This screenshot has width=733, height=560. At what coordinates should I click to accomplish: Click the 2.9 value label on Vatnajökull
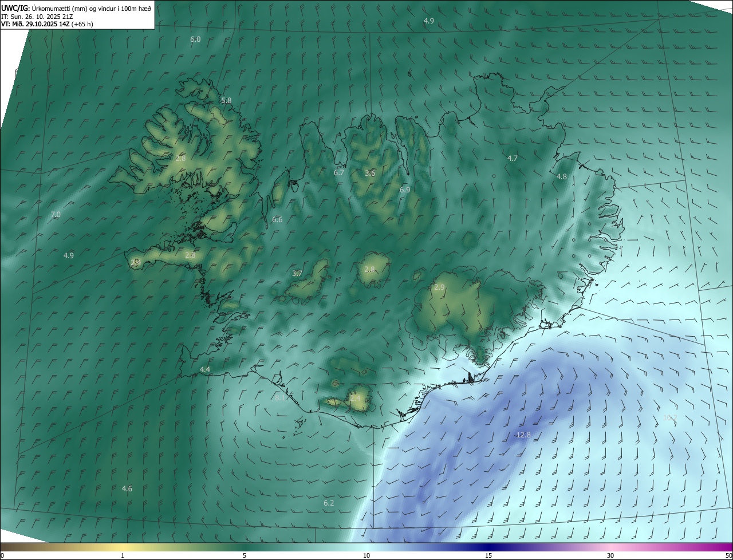(x=439, y=287)
